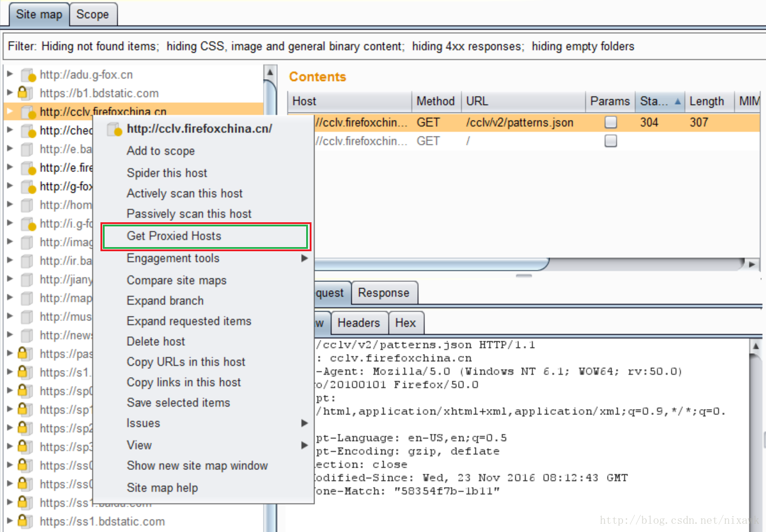Image resolution: width=766 pixels, height=532 pixels.
Task: Click the folder icon beside http://e.fire
Action: (x=28, y=168)
